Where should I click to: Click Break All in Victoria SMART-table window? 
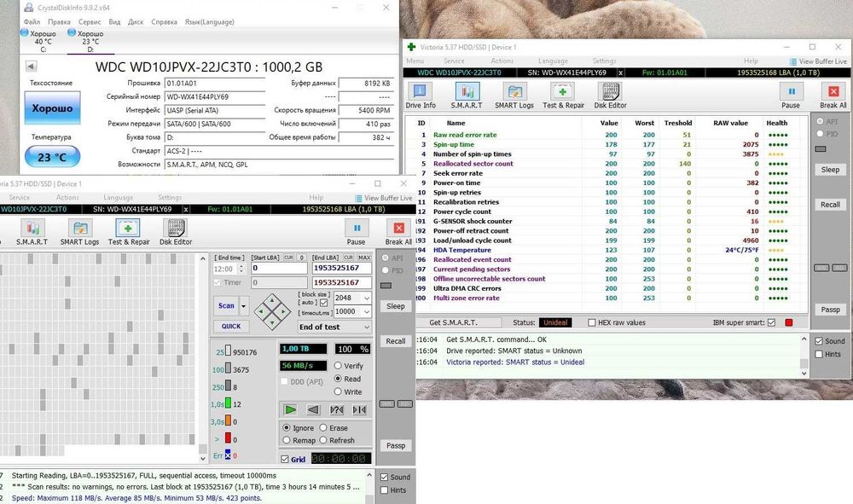(x=833, y=96)
